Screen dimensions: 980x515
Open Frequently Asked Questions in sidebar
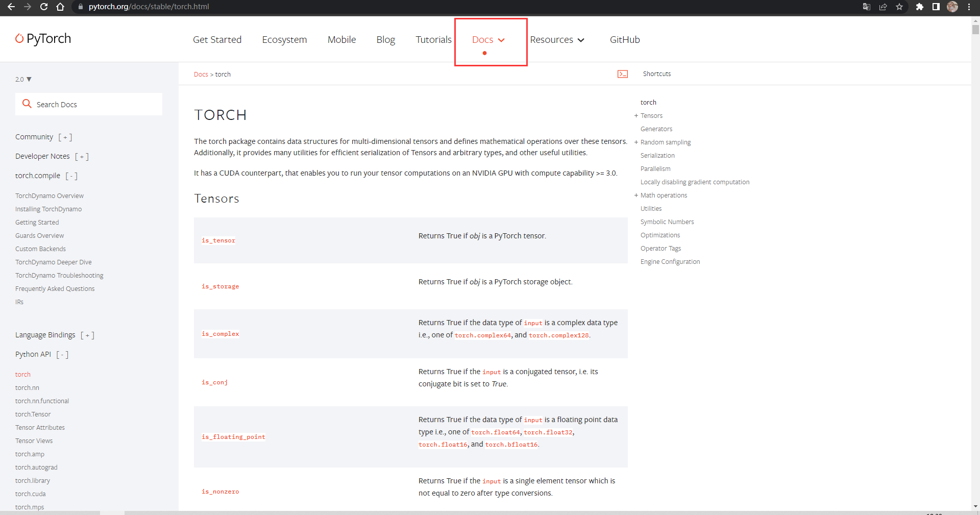pos(55,289)
